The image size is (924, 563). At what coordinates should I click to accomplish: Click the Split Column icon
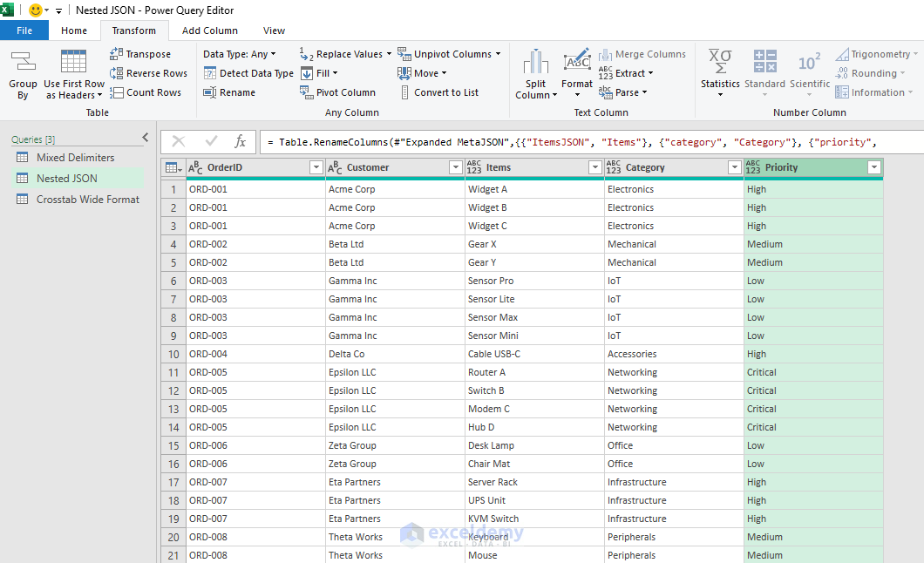click(x=536, y=61)
